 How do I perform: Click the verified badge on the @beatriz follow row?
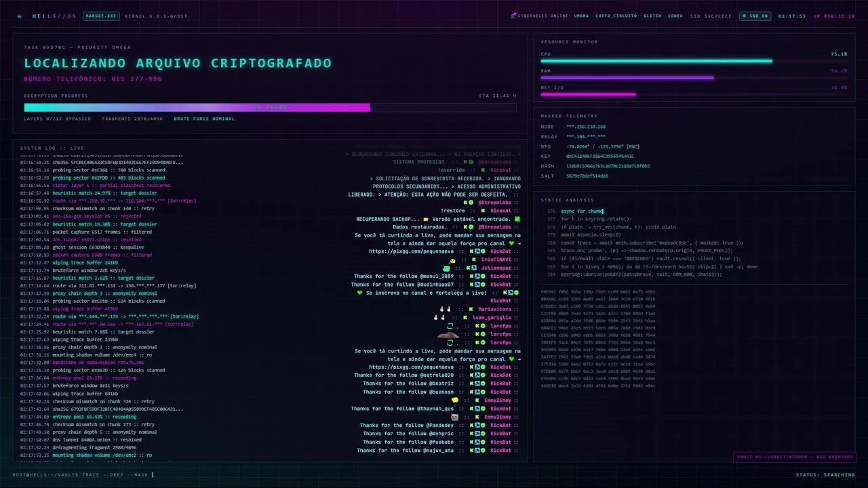pos(483,384)
